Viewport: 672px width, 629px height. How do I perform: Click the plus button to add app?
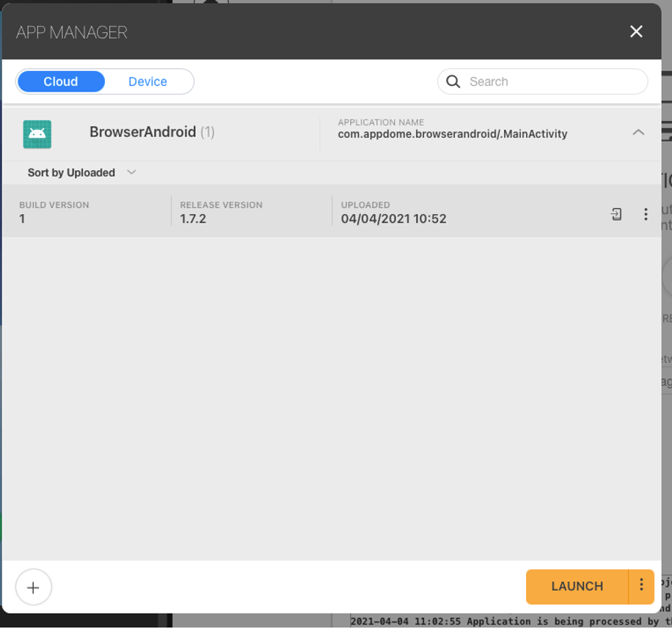pyautogui.click(x=33, y=587)
